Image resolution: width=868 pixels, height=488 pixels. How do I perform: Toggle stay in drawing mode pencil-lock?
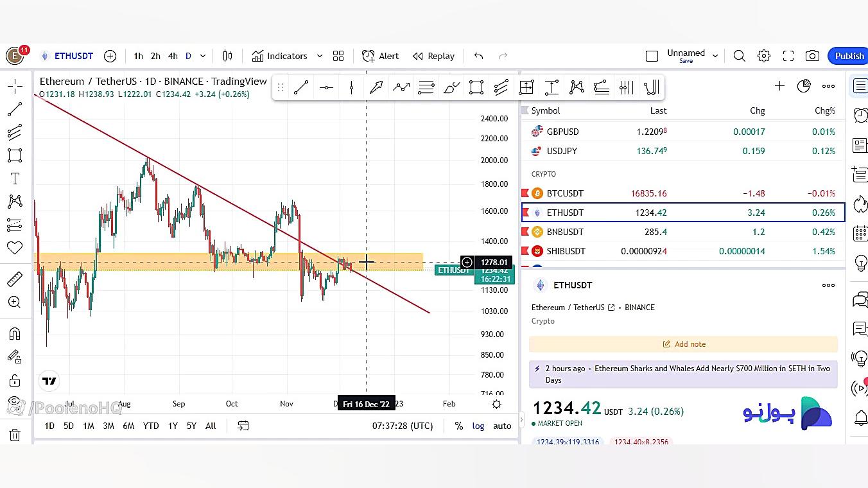click(x=15, y=357)
